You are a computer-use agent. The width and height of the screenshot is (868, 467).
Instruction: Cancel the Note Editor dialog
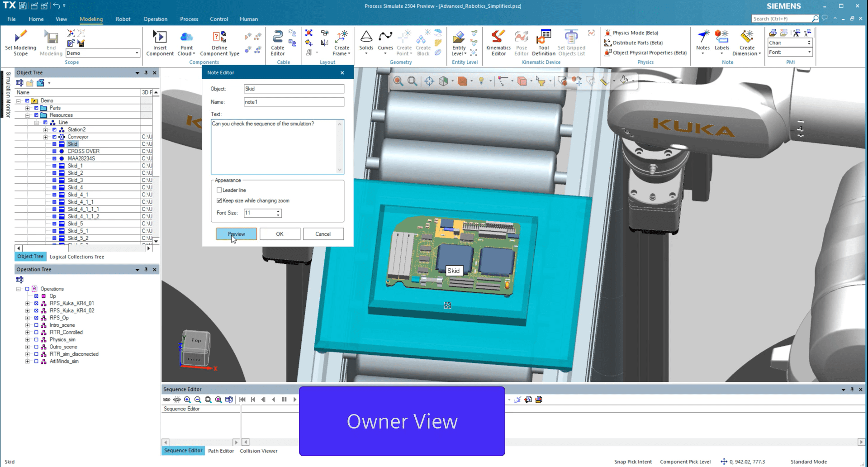coord(323,234)
